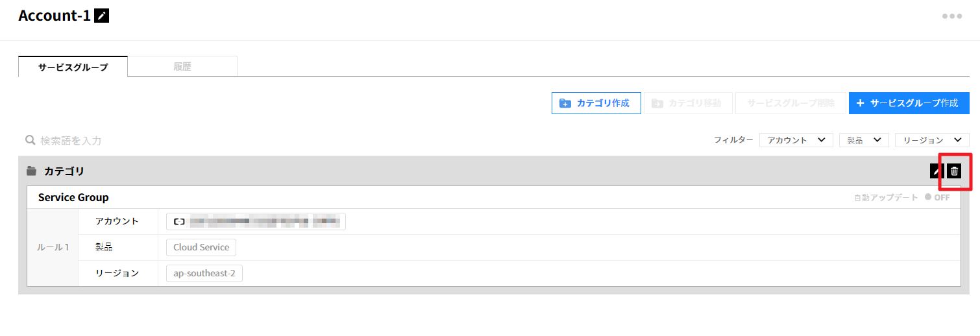Create a new service group with サービスグループ作成

tap(909, 103)
